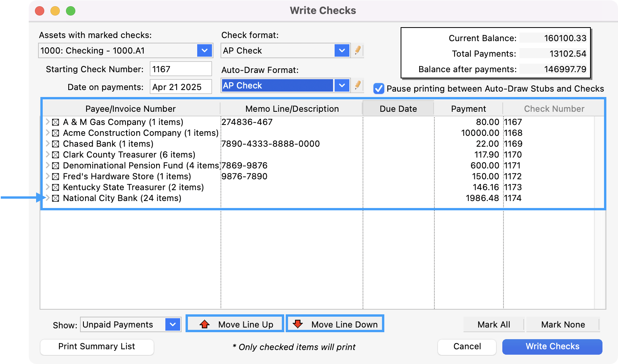Click the red down arrow Move Line Down
618x364 pixels.
(x=298, y=324)
